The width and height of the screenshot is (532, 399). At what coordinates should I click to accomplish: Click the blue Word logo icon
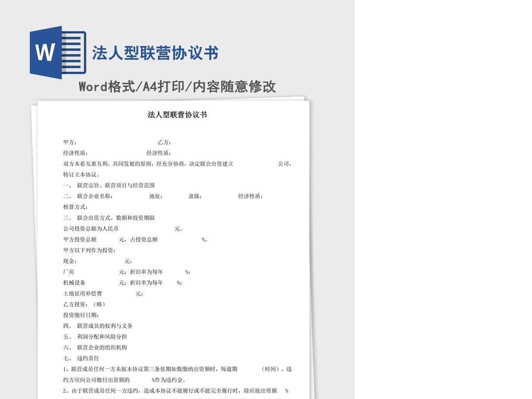point(58,53)
